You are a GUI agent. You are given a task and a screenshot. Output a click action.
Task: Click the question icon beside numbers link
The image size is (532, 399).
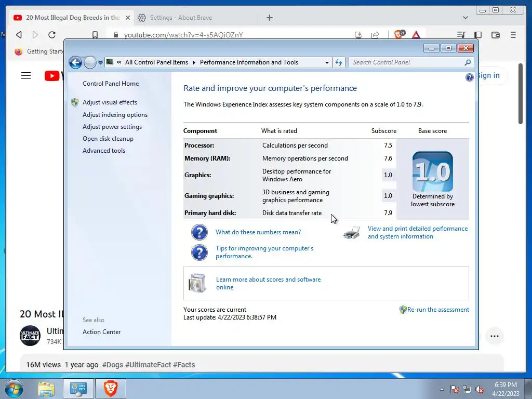point(199,232)
